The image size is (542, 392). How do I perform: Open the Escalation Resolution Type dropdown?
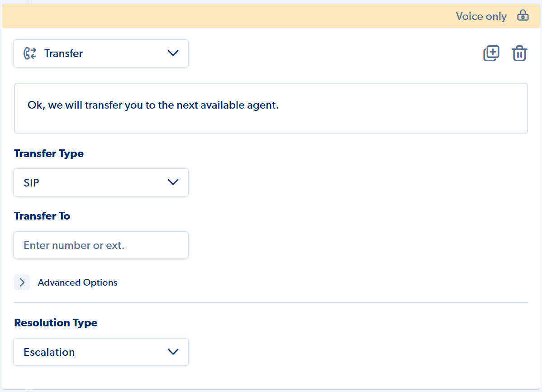point(101,352)
